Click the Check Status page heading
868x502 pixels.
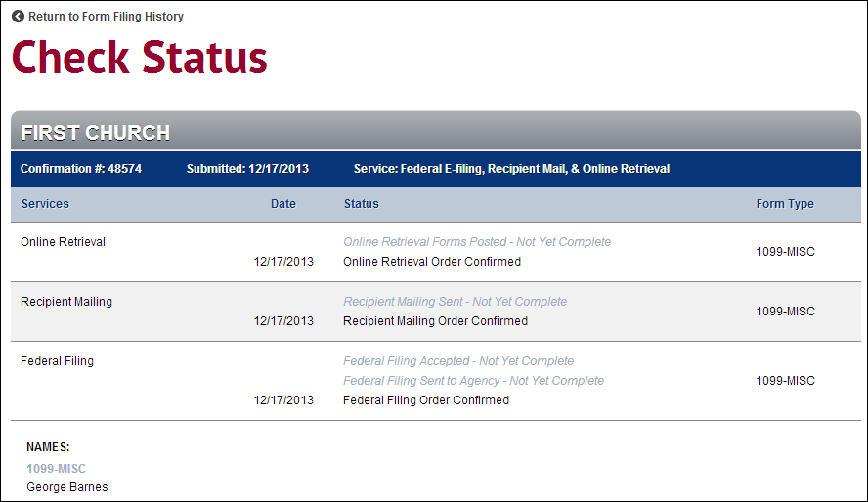pyautogui.click(x=139, y=58)
